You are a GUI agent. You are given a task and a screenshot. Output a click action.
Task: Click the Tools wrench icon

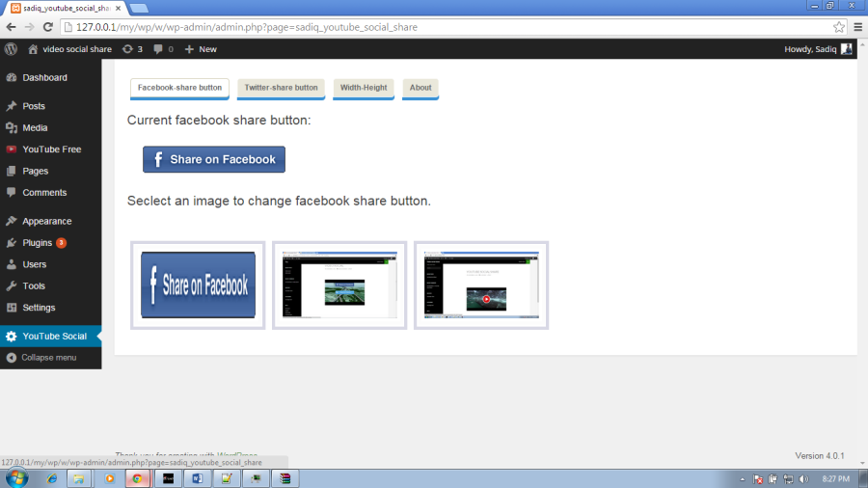(x=11, y=286)
